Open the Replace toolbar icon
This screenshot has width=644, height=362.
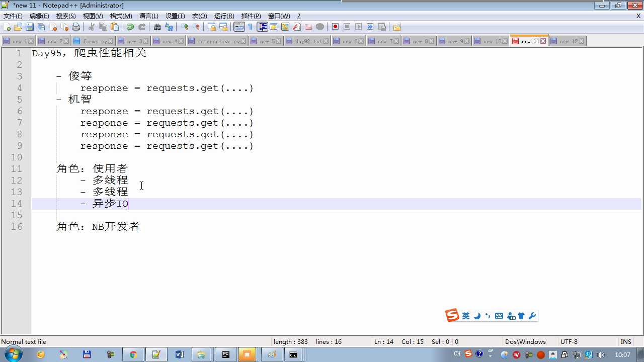[169, 27]
